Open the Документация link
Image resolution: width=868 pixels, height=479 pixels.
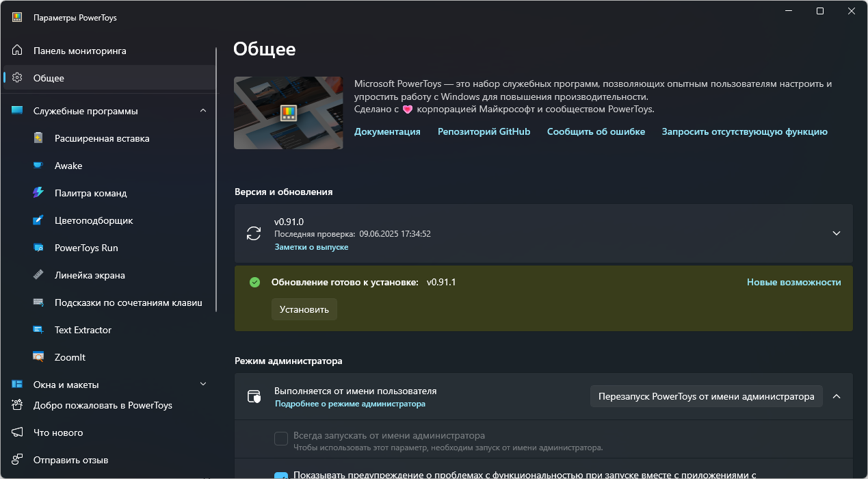coord(387,132)
